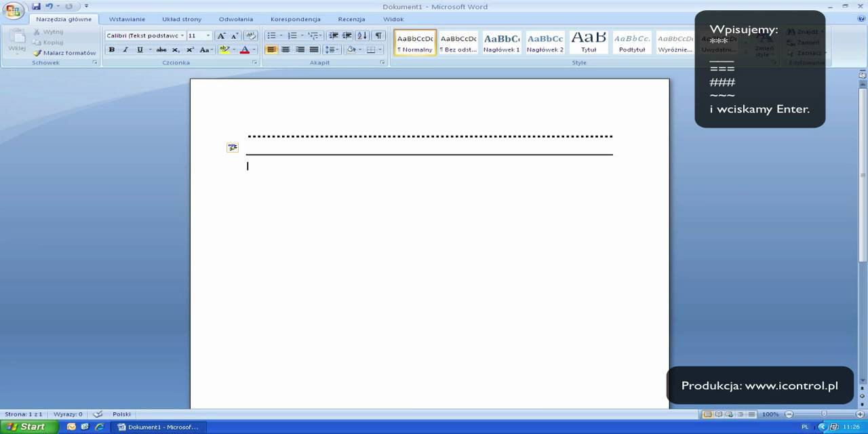Image resolution: width=868 pixels, height=434 pixels.
Task: Switch to Web Layout view in status bar
Action: click(x=730, y=414)
